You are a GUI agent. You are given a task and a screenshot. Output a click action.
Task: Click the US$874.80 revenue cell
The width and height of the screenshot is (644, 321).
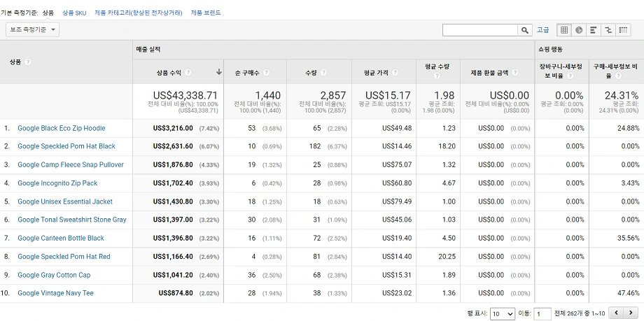(x=176, y=293)
